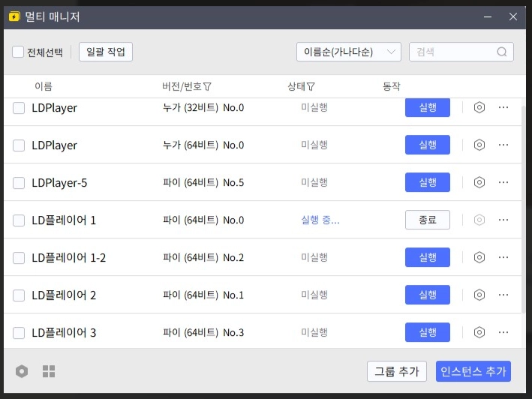532x399 pixels.
Task: Open more options for LD플레이어 1-2
Action: click(x=503, y=257)
